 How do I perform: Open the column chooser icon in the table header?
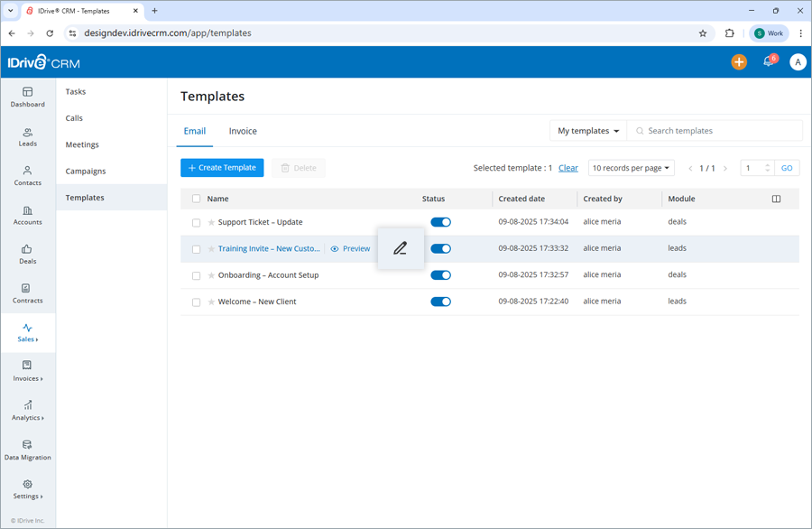[777, 199]
